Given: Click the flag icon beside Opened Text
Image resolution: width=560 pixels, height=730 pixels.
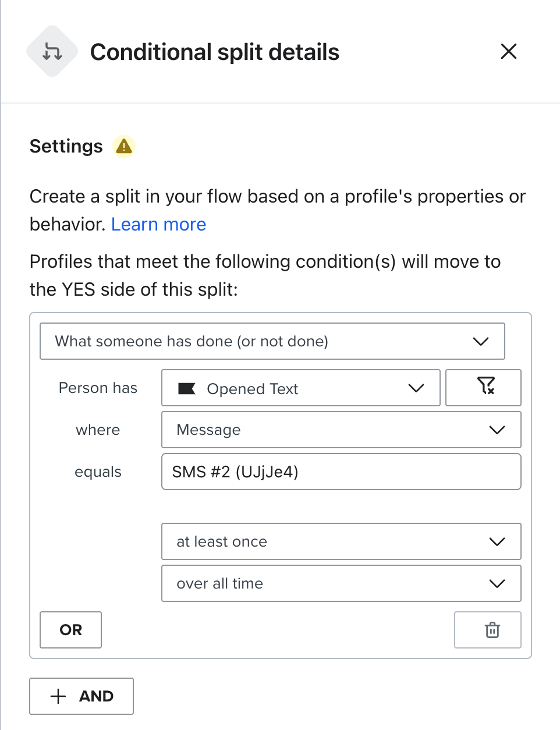Looking at the screenshot, I should (187, 388).
